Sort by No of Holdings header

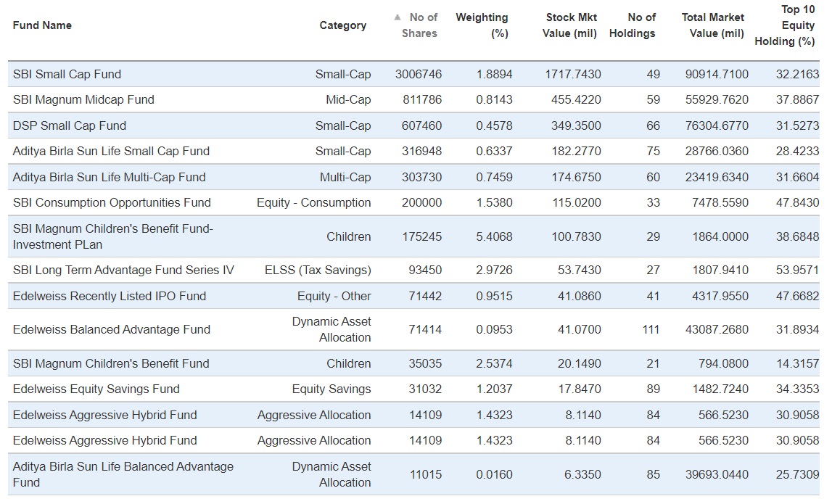pos(633,25)
